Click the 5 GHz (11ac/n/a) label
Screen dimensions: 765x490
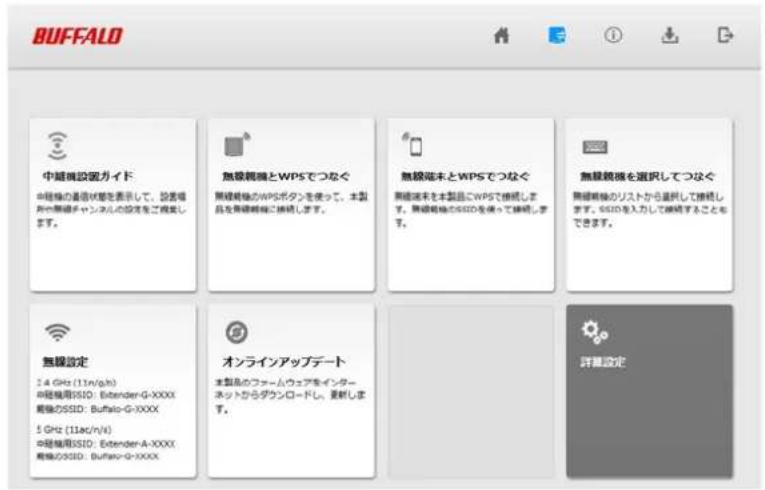point(74,429)
